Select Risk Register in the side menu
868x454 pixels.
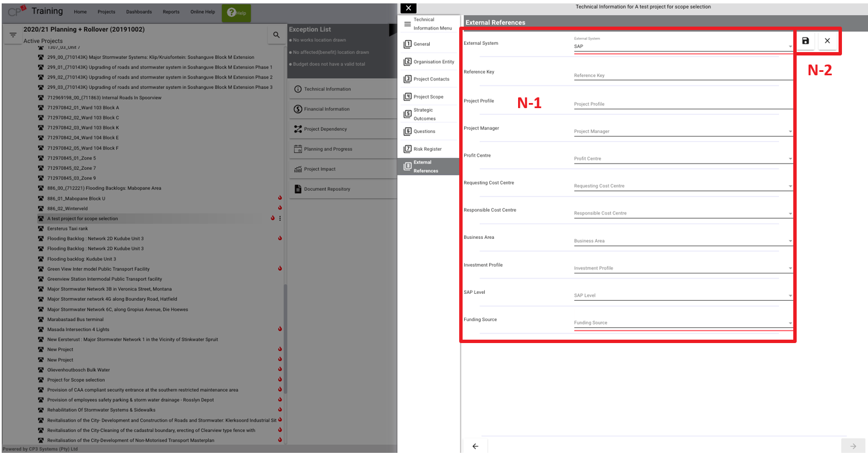pyautogui.click(x=427, y=149)
